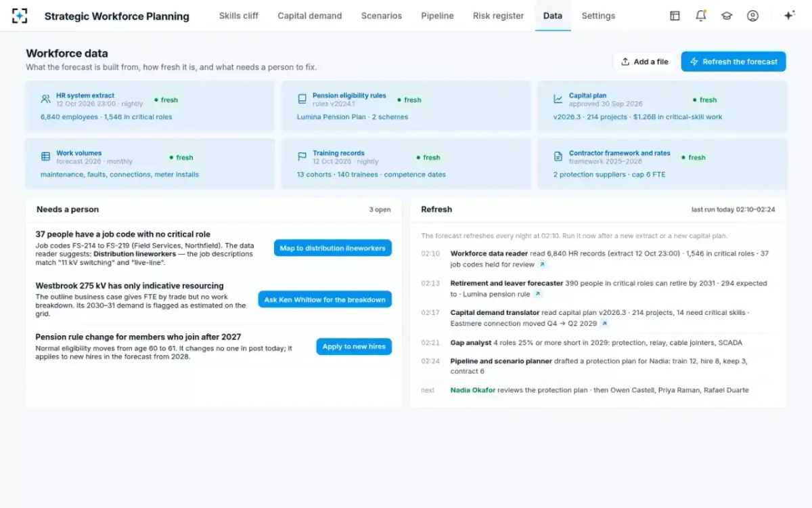
Task: Click the Retirement and leaver forecaster entry
Action: pos(598,289)
